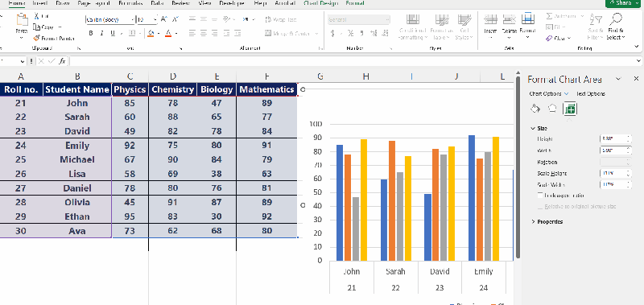
Task: Open the Size & Properties pane icon
Action: point(571,109)
